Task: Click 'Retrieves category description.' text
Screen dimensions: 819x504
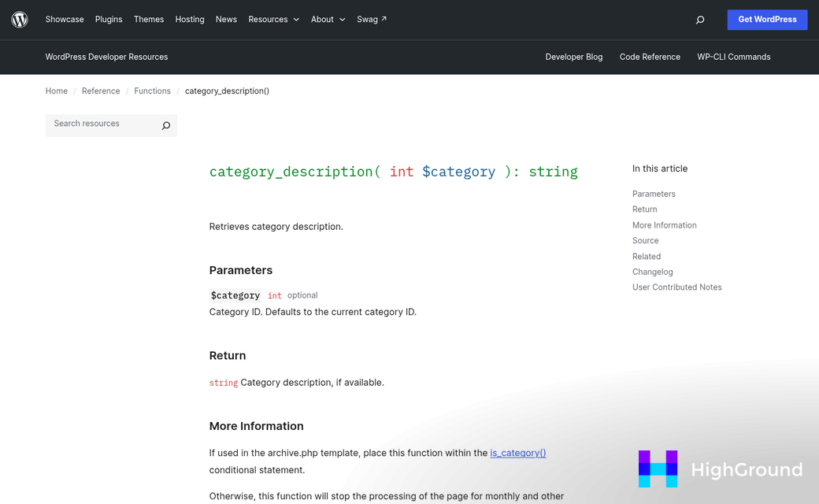Action: pyautogui.click(x=276, y=227)
